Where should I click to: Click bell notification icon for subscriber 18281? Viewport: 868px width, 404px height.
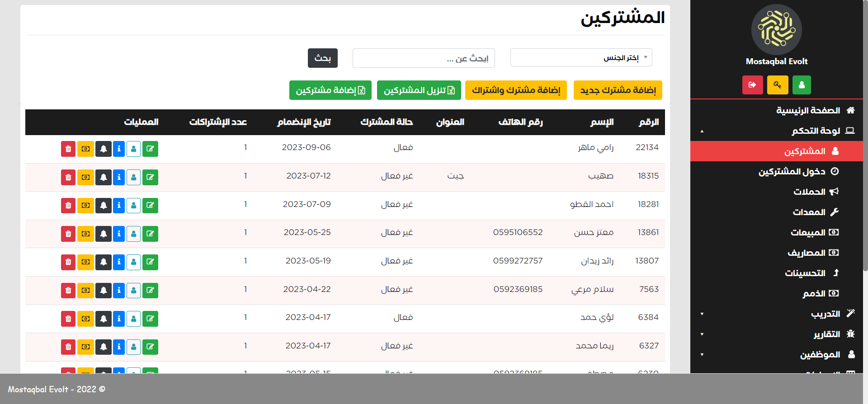[104, 206]
